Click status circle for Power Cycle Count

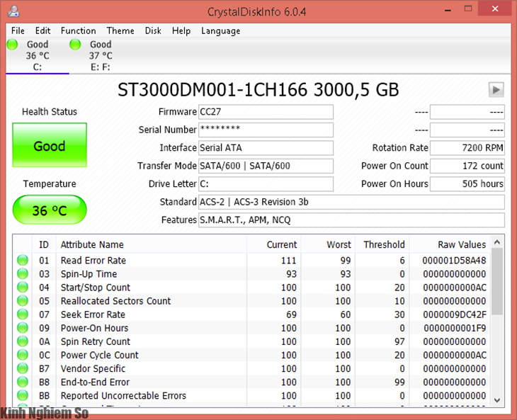tap(23, 355)
